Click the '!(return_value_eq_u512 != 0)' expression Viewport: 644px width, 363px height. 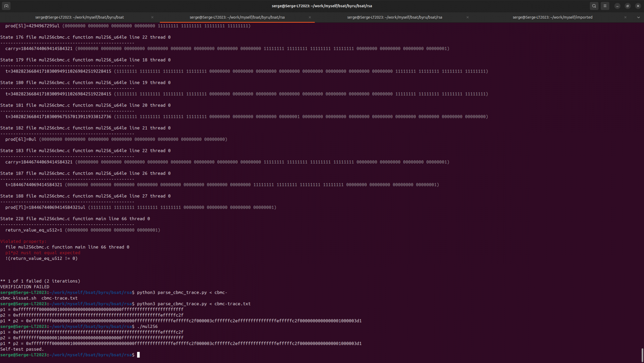pos(41,259)
